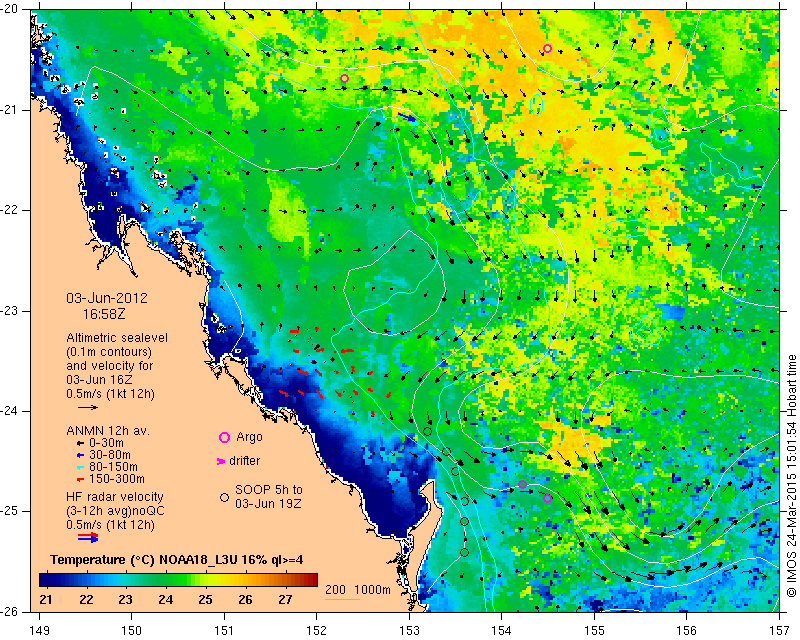The image size is (800, 640).
Task: Click the black 0-30m ANMN arrow symbol
Action: 80,444
